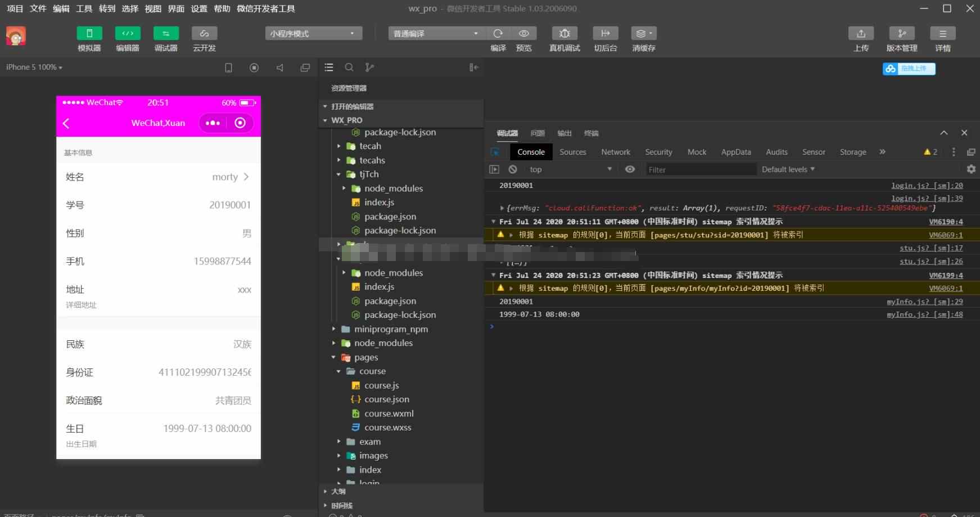This screenshot has width=980, height=517.
Task: Open the 小程序模式 mode dropdown
Action: 314,34
